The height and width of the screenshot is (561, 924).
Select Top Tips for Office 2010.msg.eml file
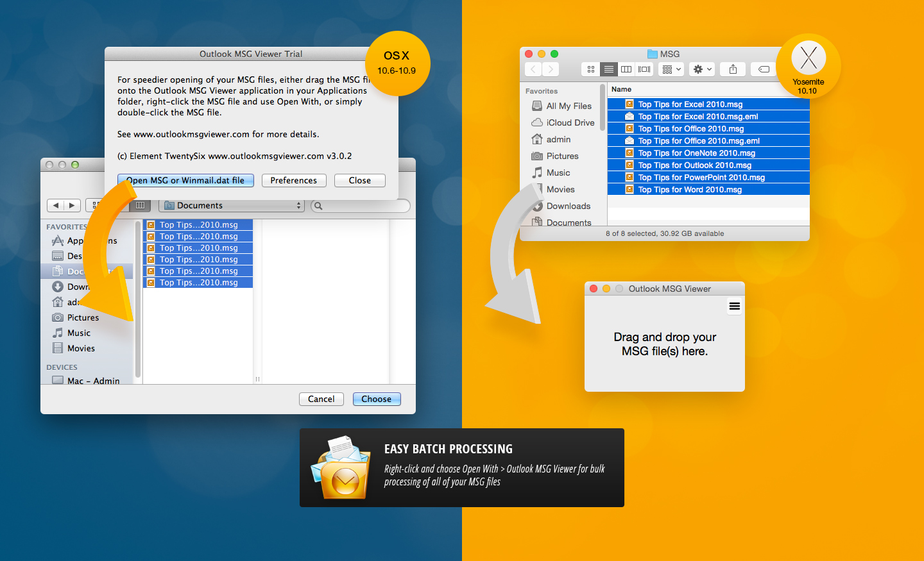[708, 141]
